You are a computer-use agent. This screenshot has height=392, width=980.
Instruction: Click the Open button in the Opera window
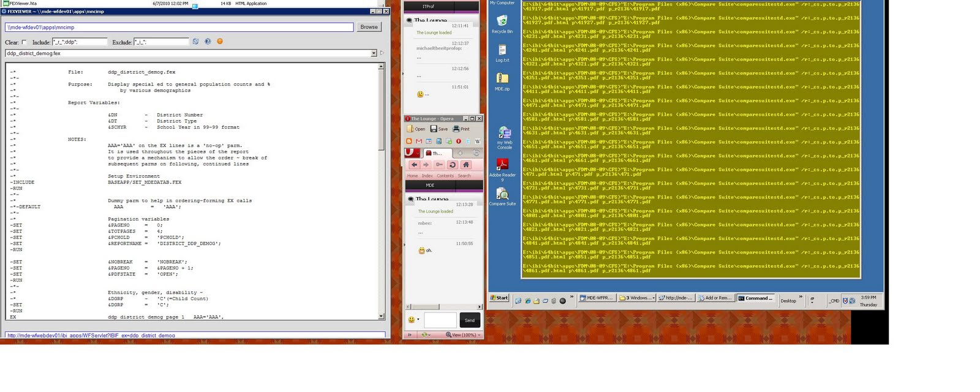[416, 129]
